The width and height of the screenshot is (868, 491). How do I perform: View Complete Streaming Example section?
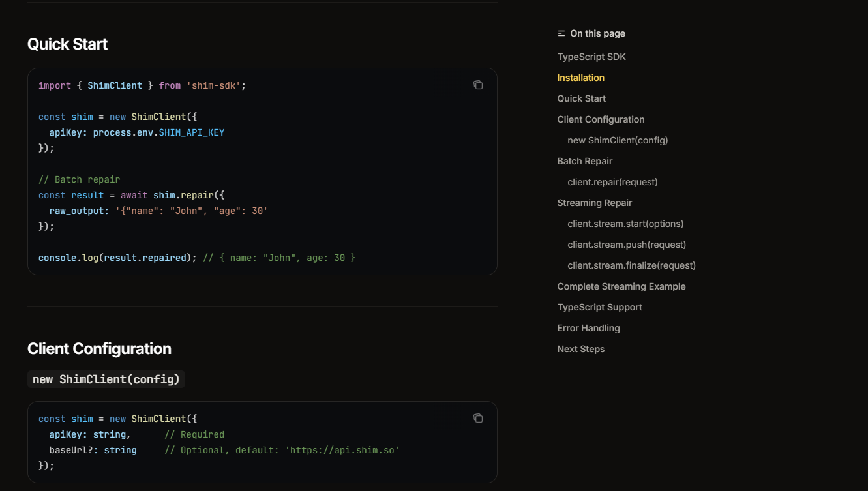pyautogui.click(x=621, y=286)
